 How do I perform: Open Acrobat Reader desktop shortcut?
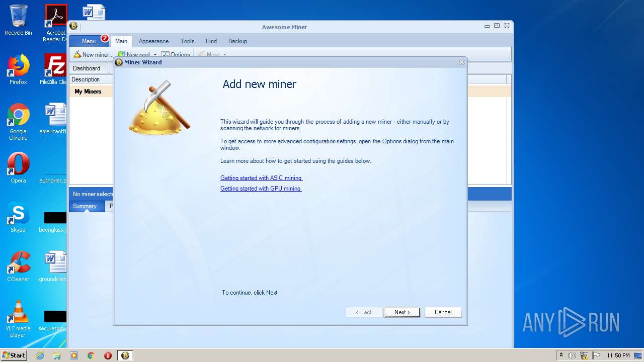tap(55, 23)
